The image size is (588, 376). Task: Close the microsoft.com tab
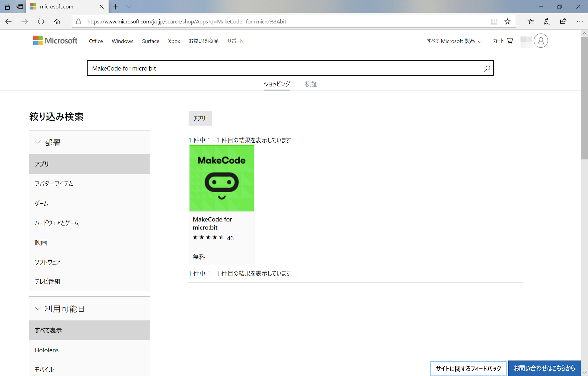[102, 7]
